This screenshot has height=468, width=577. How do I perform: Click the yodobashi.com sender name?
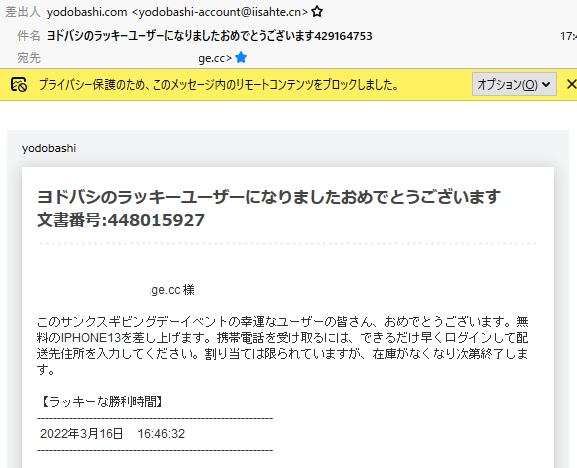pos(87,12)
